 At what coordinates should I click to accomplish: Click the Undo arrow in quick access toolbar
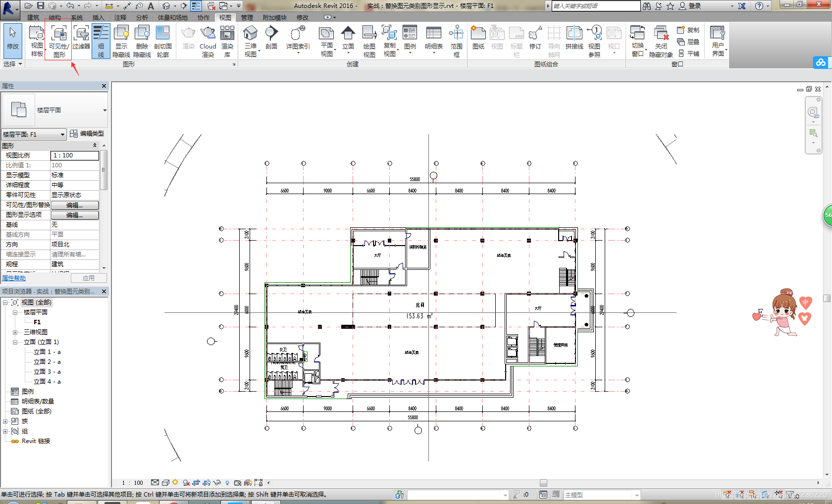point(70,6)
